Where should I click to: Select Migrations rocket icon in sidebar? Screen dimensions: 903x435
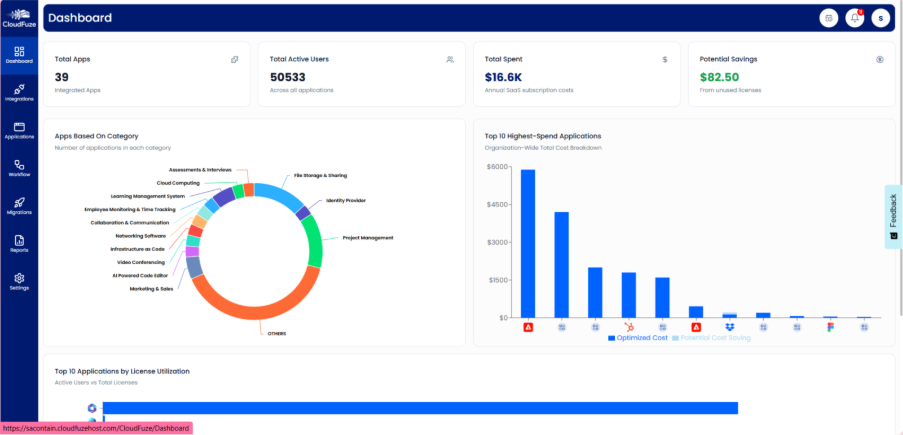coord(19,205)
